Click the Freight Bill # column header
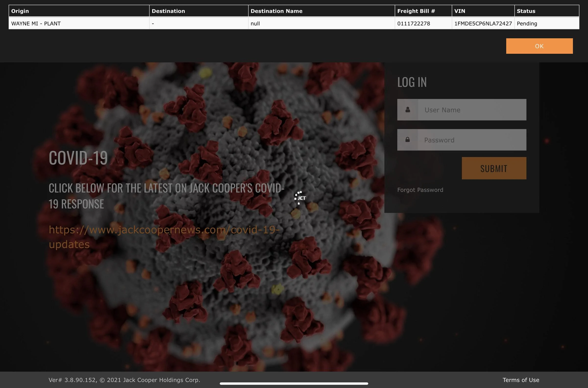The image size is (588, 388). [423, 11]
